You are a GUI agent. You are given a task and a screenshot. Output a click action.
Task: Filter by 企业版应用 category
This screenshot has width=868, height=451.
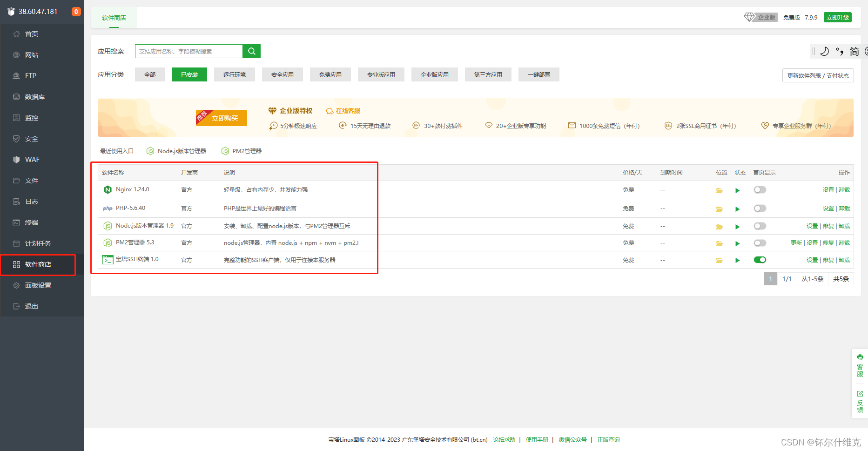tap(435, 74)
